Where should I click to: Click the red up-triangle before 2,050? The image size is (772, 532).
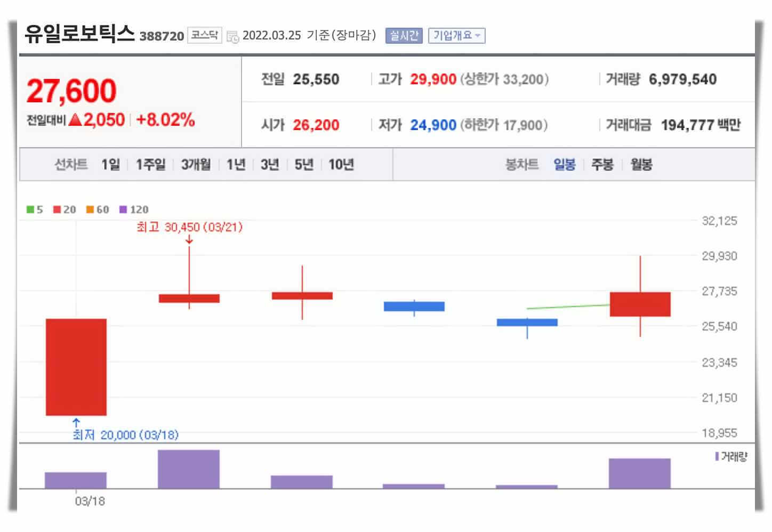[x=75, y=120]
